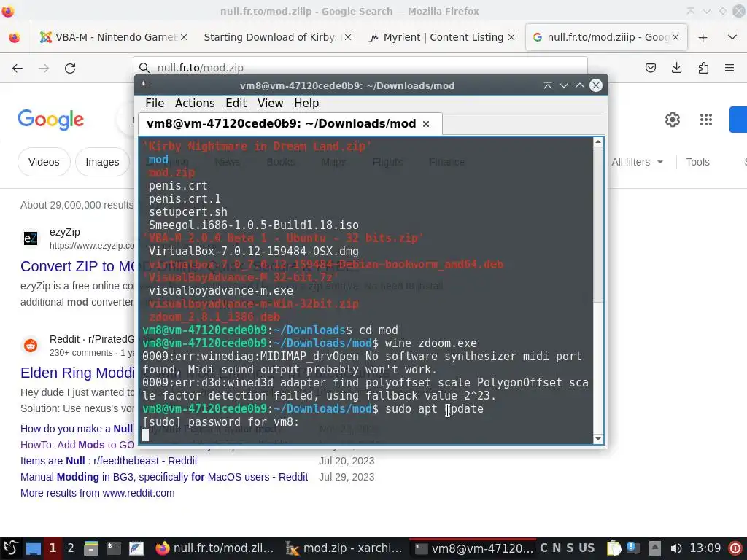Image resolution: width=747 pixels, height=560 pixels.
Task: Switch to Firefox null.fr.to taskbar entry
Action: click(215, 548)
